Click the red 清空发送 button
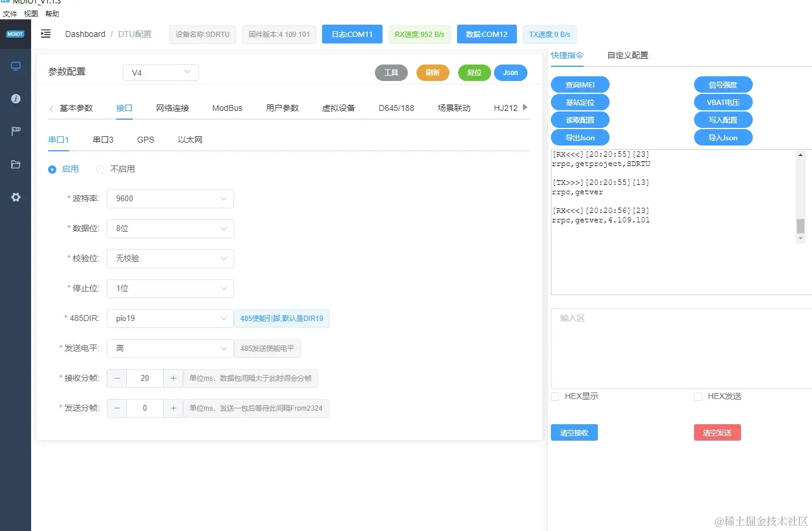 coord(718,433)
